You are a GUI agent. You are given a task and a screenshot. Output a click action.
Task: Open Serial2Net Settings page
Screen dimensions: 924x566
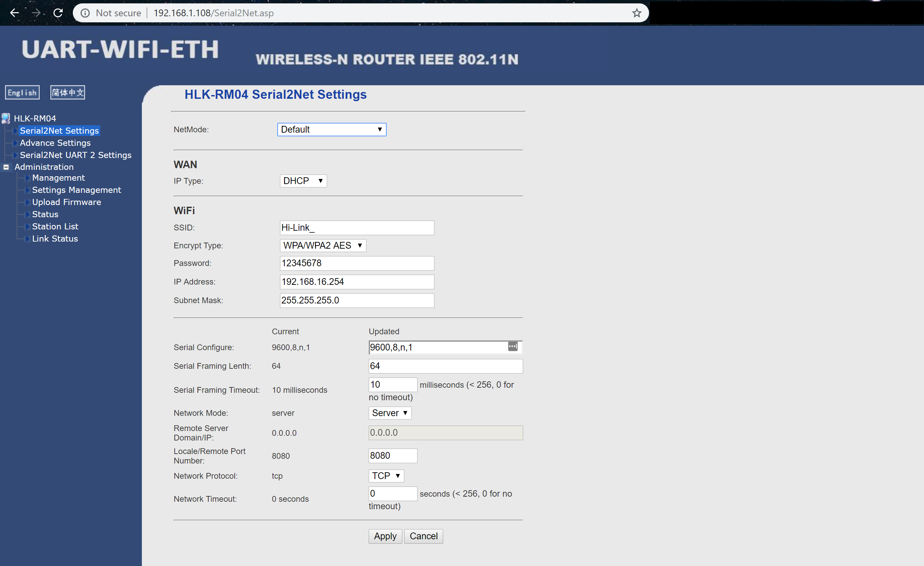tap(59, 131)
